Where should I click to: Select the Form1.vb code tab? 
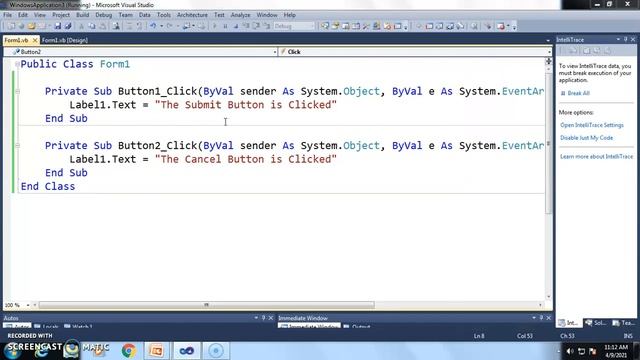click(17, 40)
